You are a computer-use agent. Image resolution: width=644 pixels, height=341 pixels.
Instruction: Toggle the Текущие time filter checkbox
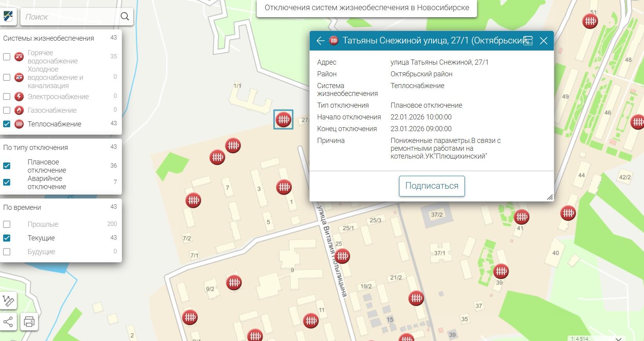[x=7, y=238]
